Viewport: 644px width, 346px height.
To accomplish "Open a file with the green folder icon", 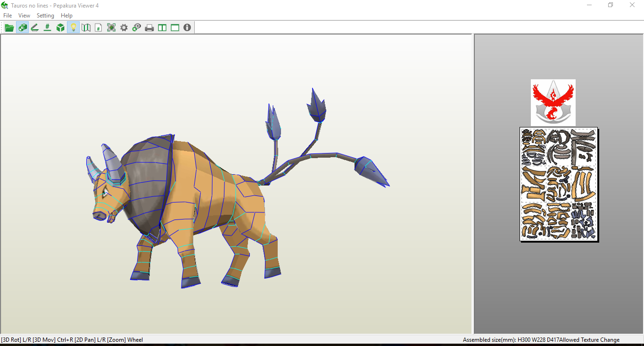I will [x=9, y=27].
